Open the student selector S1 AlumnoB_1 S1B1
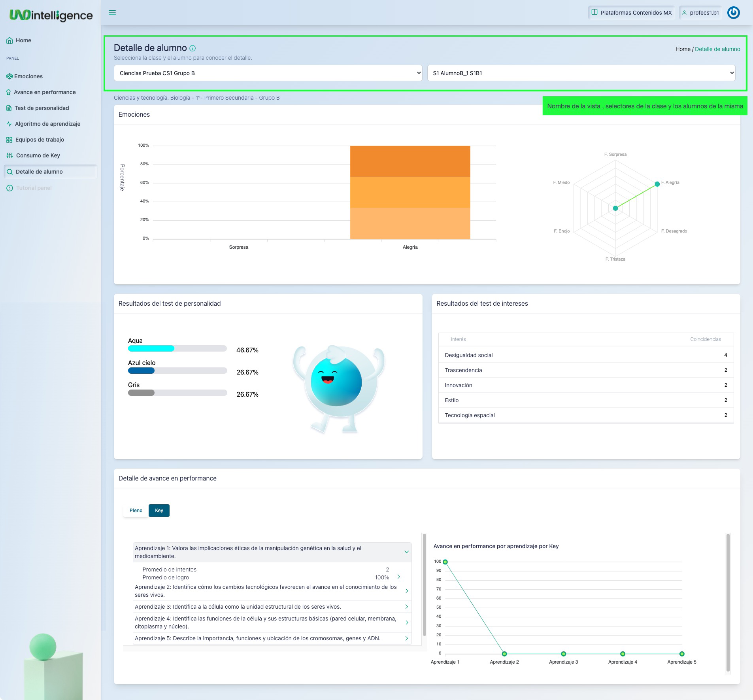This screenshot has width=753, height=700. pos(581,73)
